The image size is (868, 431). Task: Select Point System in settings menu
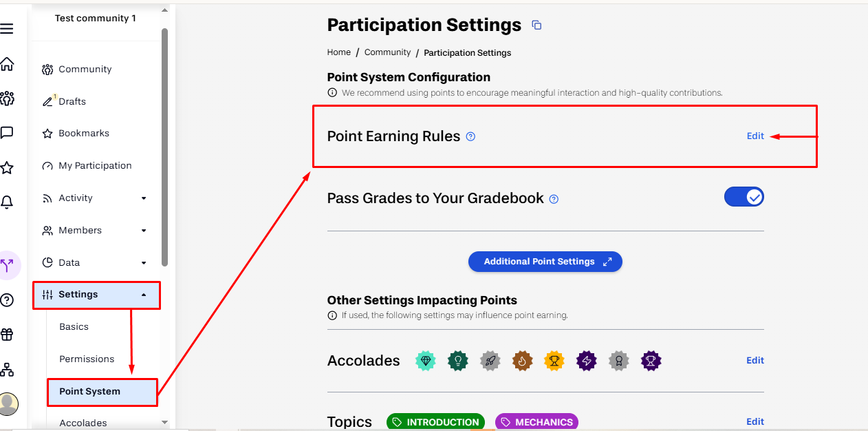click(102, 392)
